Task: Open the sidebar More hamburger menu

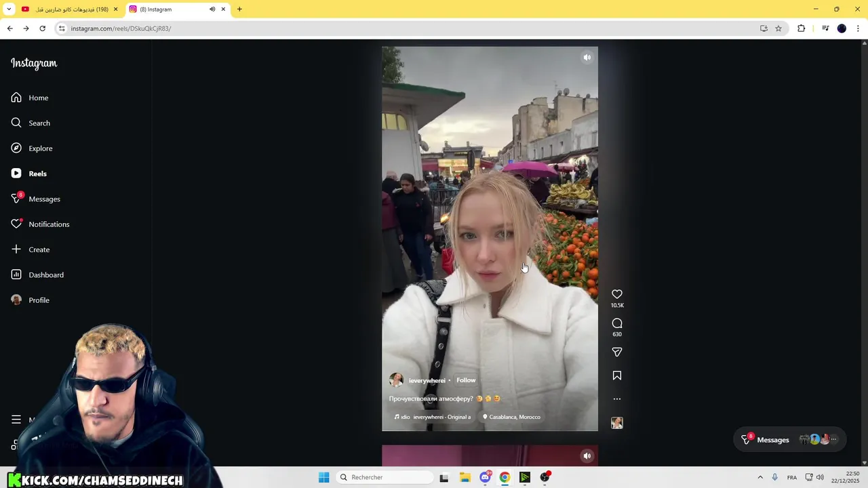Action: pyautogui.click(x=16, y=420)
